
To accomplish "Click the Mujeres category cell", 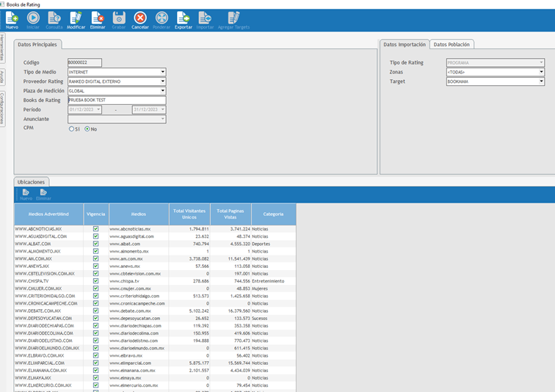I will (273, 288).
